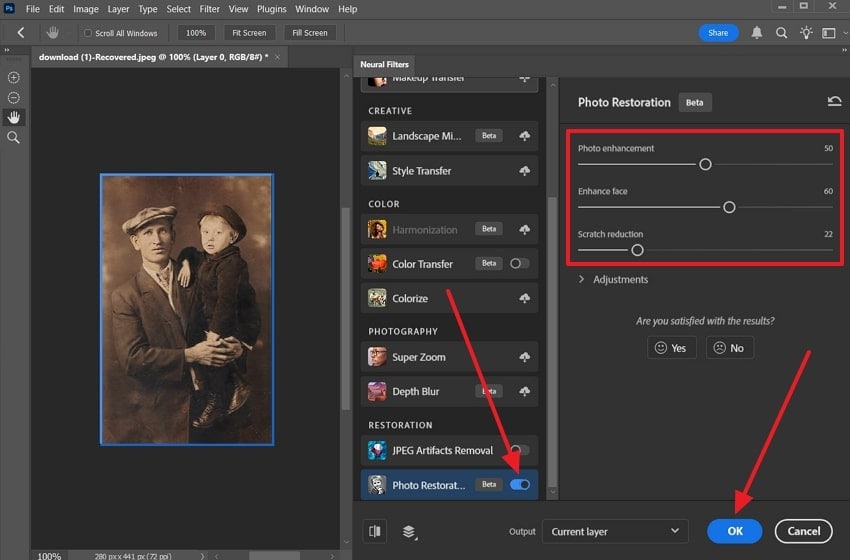Open the Help menu
The height and width of the screenshot is (560, 850).
click(x=347, y=9)
